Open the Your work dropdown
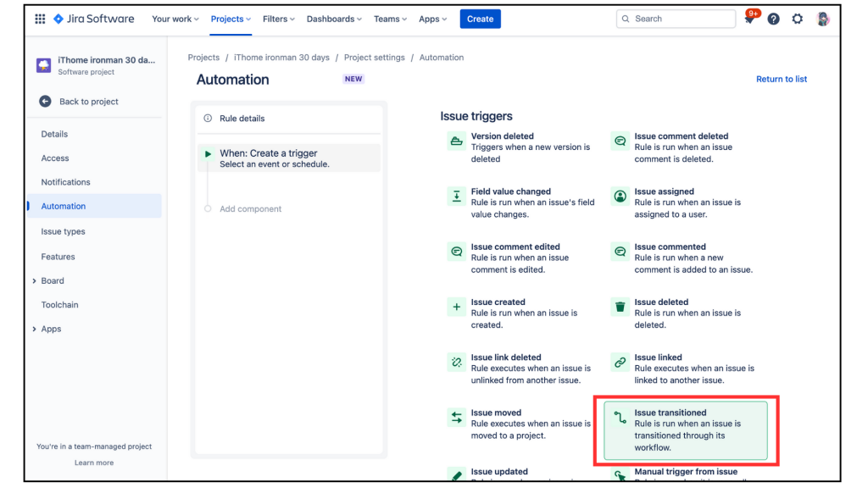This screenshot has height=488, width=868. (x=175, y=19)
